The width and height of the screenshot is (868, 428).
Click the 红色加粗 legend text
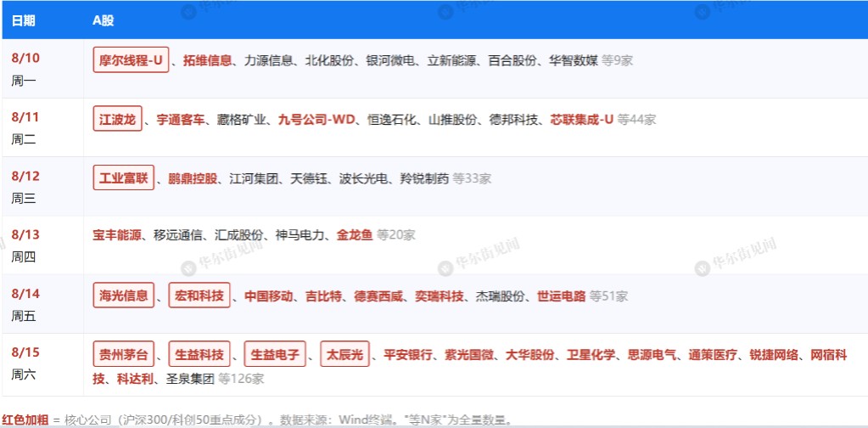[x=25, y=420]
